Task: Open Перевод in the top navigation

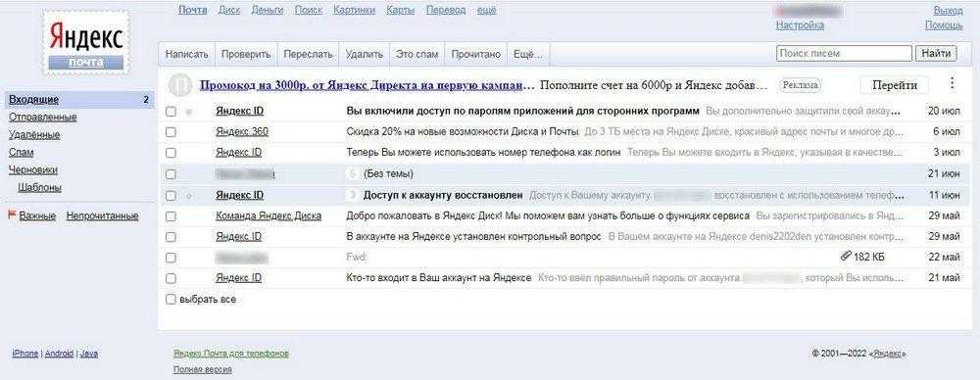Action: pos(446,10)
